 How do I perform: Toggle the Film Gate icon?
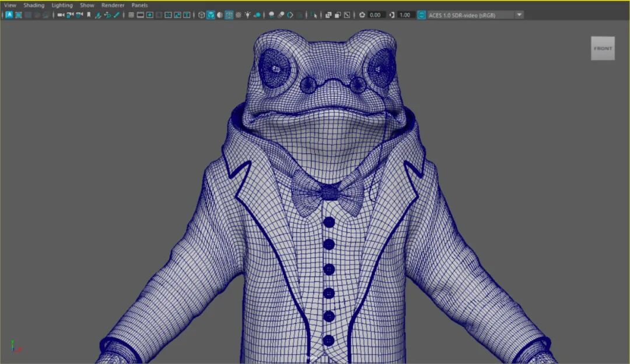tap(140, 15)
